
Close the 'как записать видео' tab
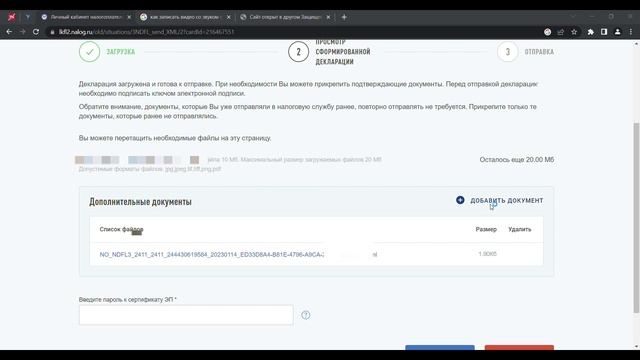(x=229, y=17)
